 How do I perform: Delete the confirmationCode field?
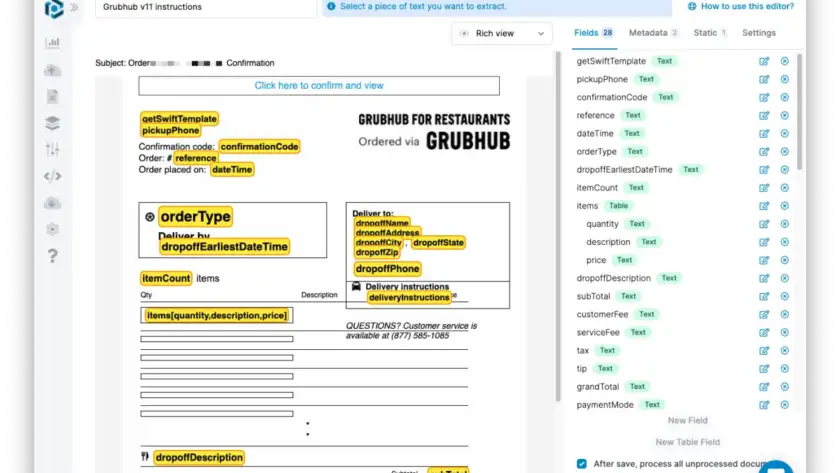785,97
